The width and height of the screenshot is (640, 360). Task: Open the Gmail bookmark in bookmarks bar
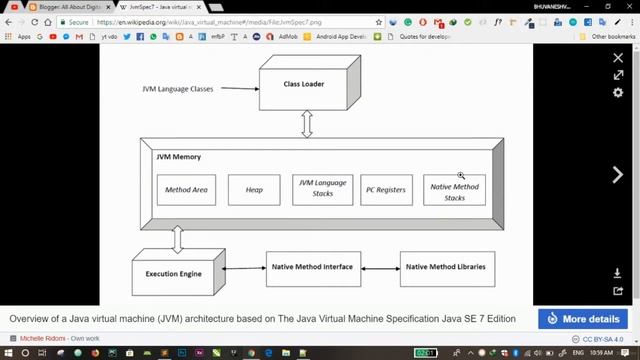click(x=79, y=37)
